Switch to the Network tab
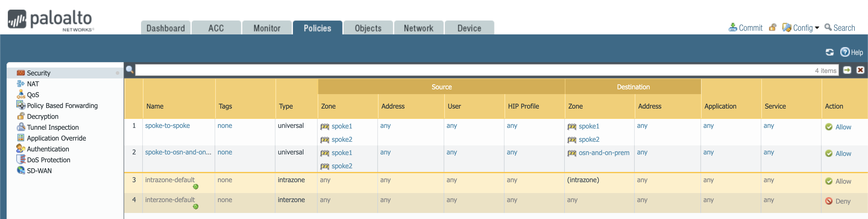 (x=418, y=28)
